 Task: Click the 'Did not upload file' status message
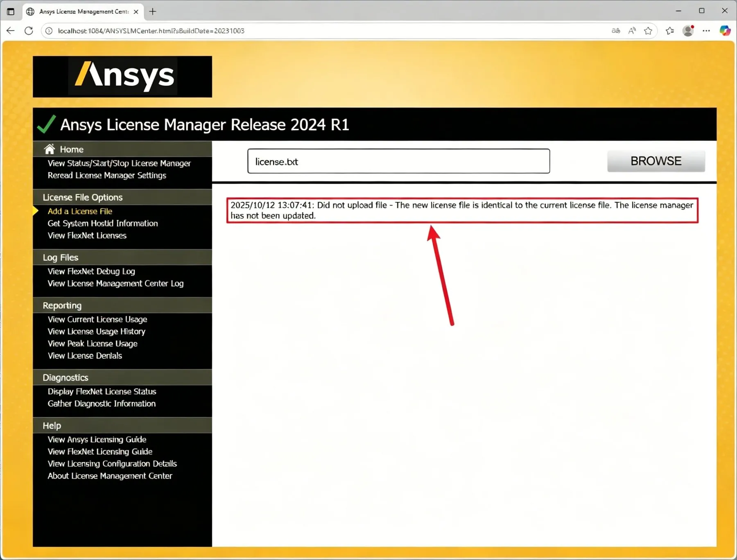462,210
